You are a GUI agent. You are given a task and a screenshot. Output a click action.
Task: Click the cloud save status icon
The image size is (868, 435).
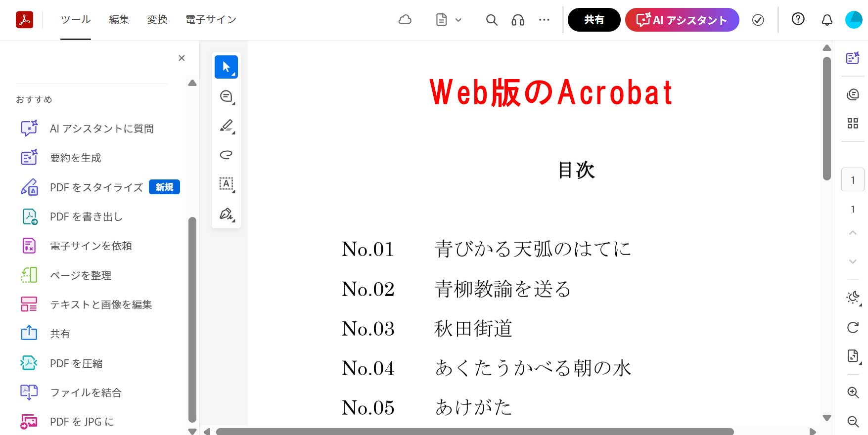[x=405, y=20]
